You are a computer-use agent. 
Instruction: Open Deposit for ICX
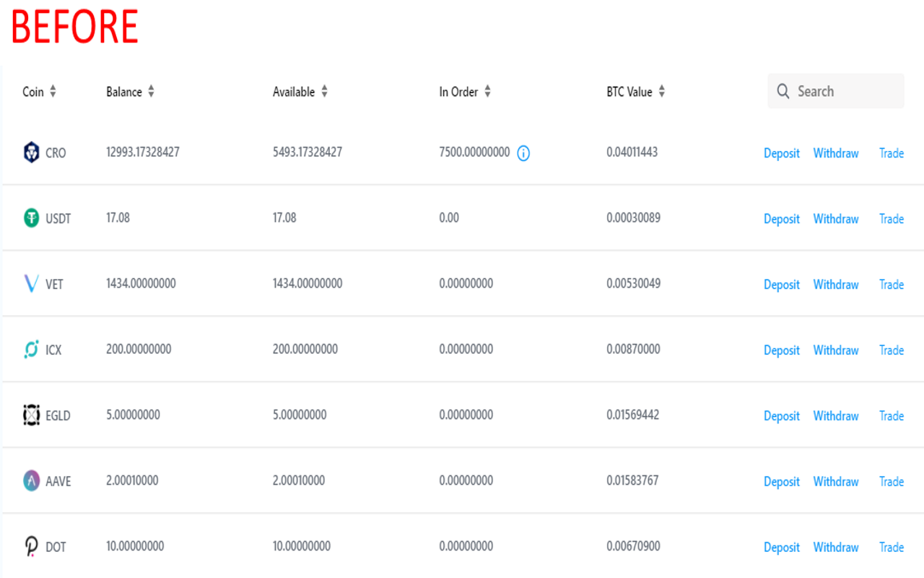pos(782,350)
